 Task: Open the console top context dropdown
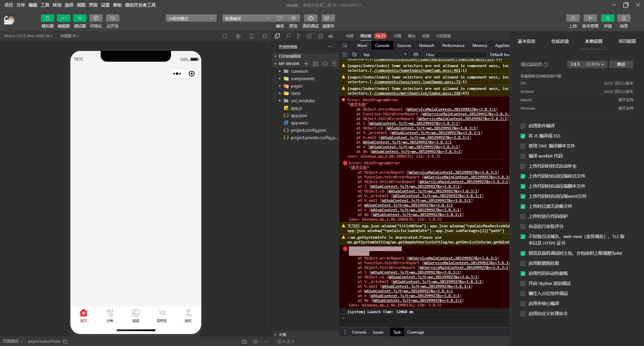coord(385,55)
